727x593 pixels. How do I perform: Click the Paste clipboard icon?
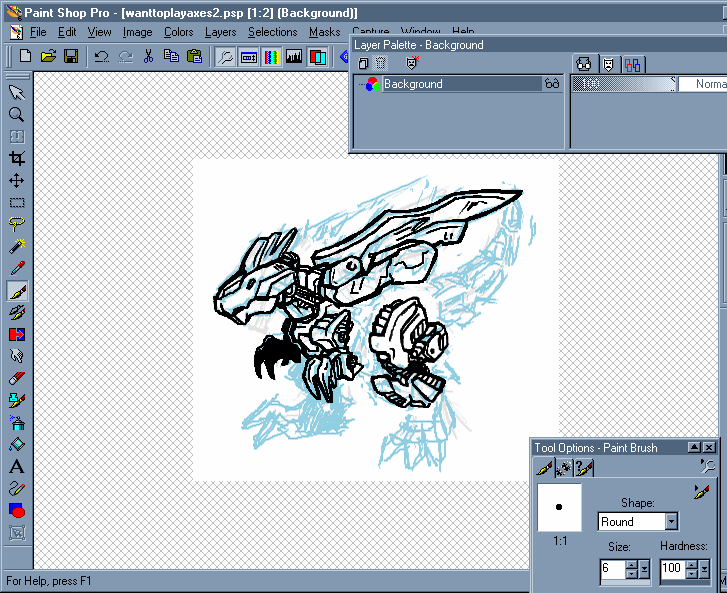(x=194, y=57)
